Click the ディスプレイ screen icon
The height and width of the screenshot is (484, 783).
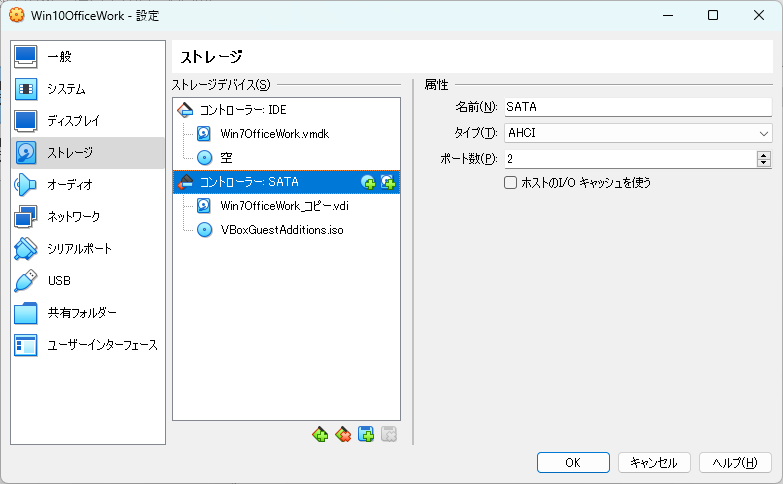pyautogui.click(x=25, y=121)
